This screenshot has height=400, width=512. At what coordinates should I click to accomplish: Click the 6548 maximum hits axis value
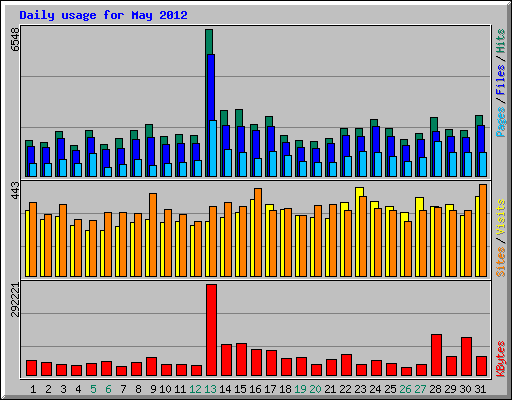pos(15,40)
